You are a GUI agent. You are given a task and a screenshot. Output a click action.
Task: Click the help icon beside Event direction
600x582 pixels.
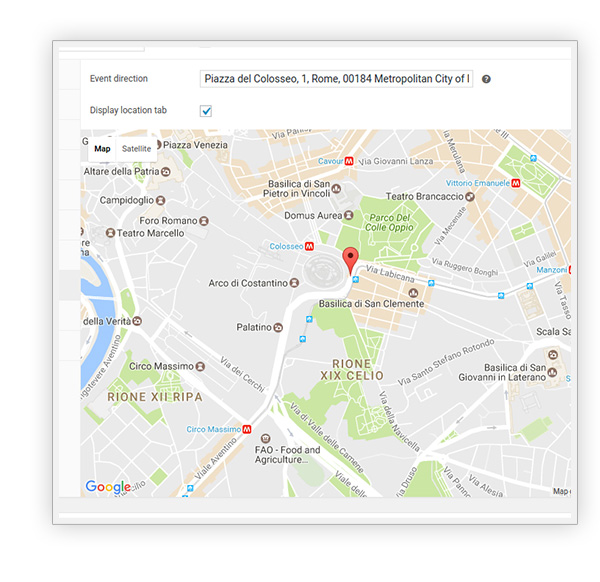coord(486,79)
